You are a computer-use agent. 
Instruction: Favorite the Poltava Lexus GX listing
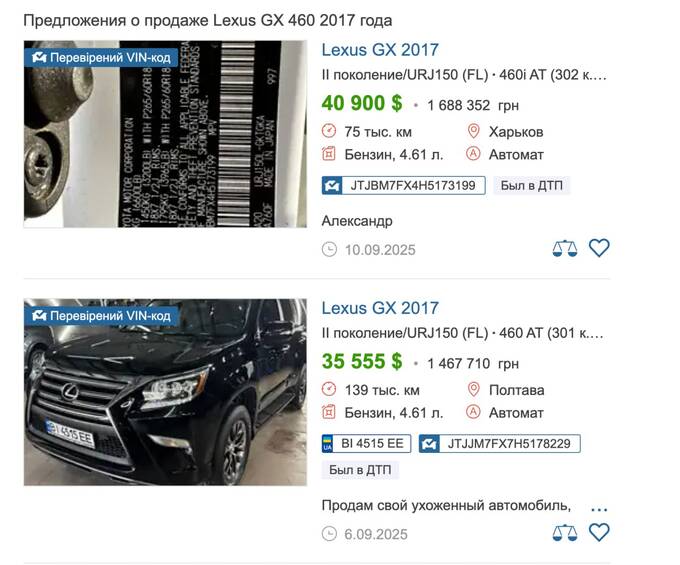[x=599, y=532]
